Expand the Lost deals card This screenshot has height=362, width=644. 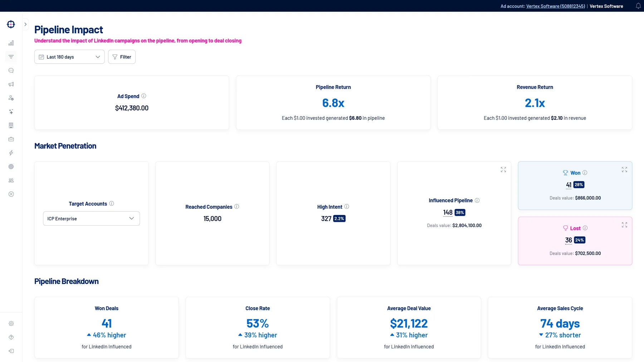[x=624, y=225]
